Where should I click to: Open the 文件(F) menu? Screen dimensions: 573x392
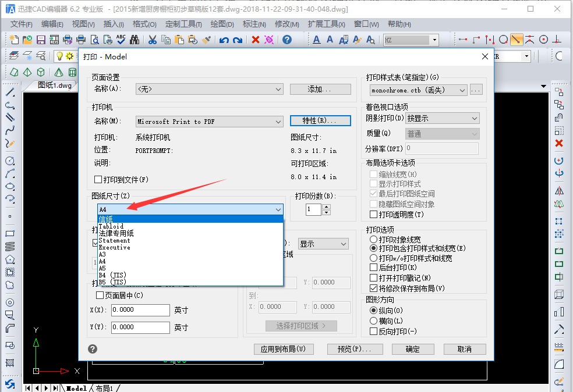(x=21, y=24)
